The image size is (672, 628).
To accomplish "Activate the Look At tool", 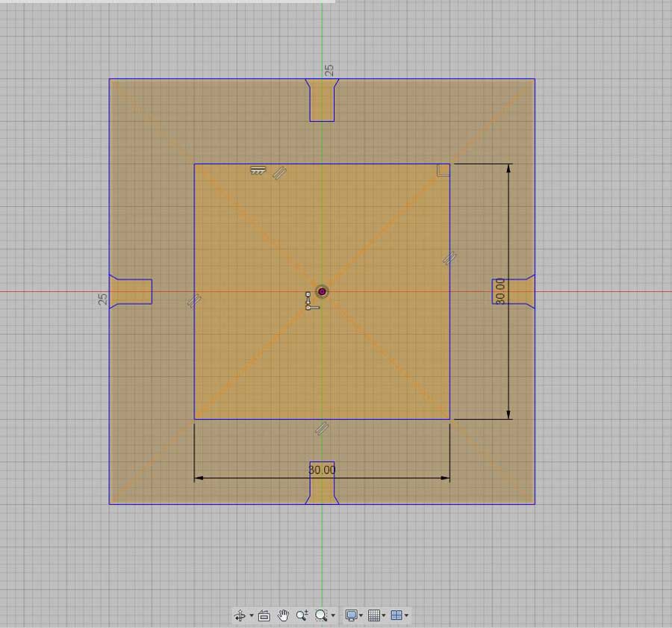I will coord(264,615).
